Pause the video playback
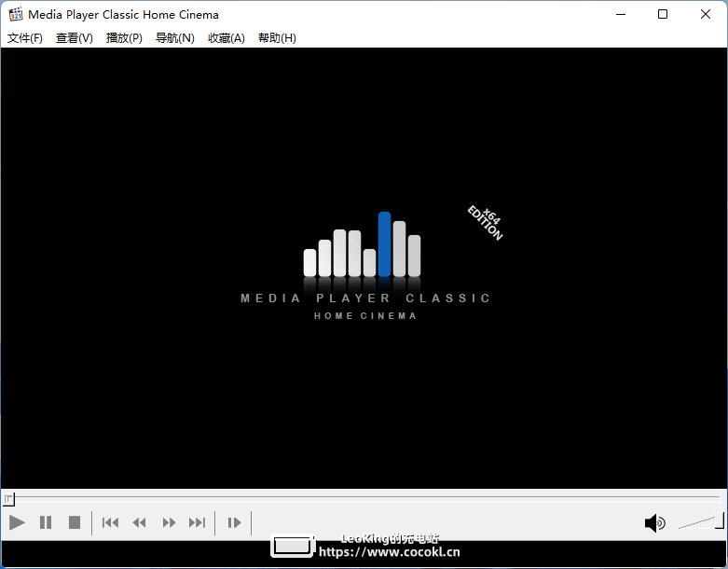Image resolution: width=728 pixels, height=569 pixels. click(x=46, y=522)
